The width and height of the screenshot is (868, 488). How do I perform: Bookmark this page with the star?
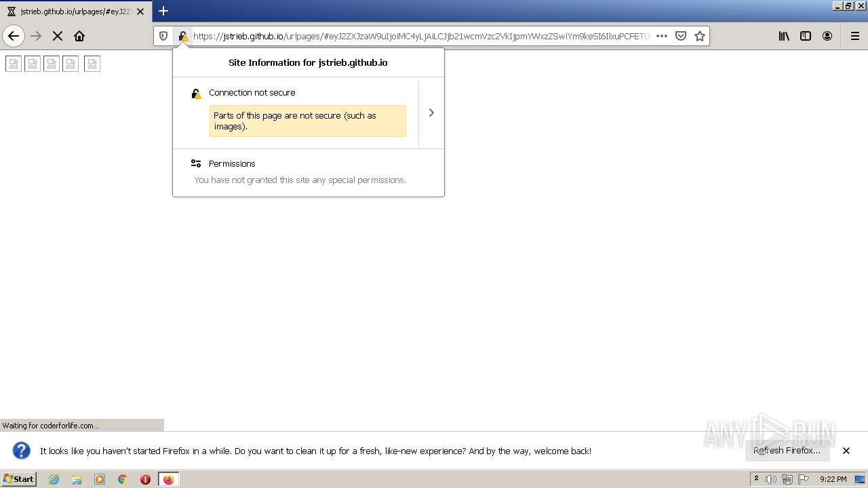coord(700,36)
